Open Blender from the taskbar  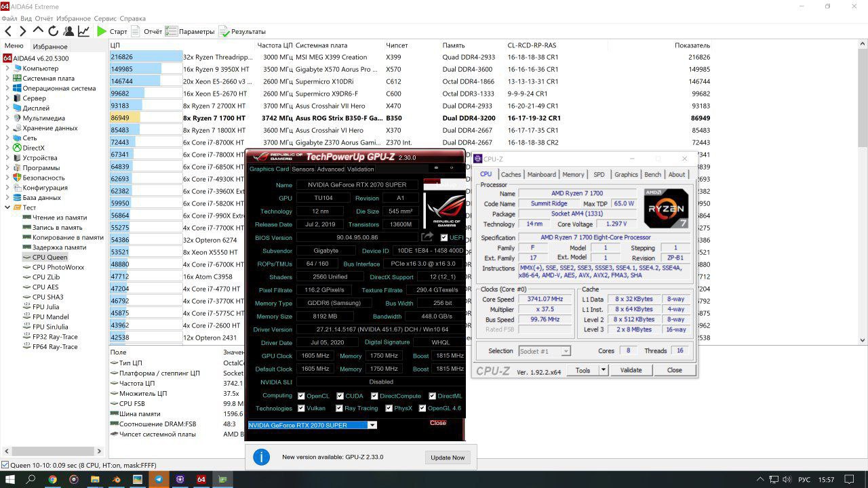pos(117,479)
